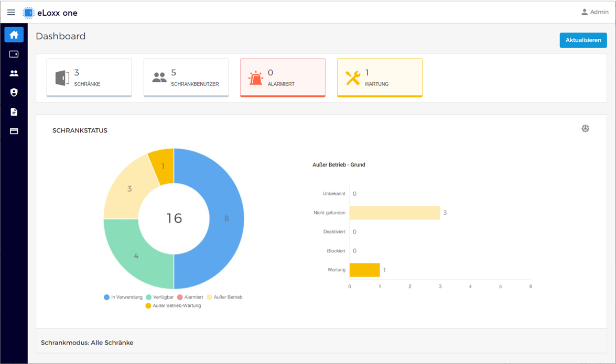This screenshot has width=616, height=364.
Task: Click the cabinet door icon in Schränke card
Action: point(62,78)
